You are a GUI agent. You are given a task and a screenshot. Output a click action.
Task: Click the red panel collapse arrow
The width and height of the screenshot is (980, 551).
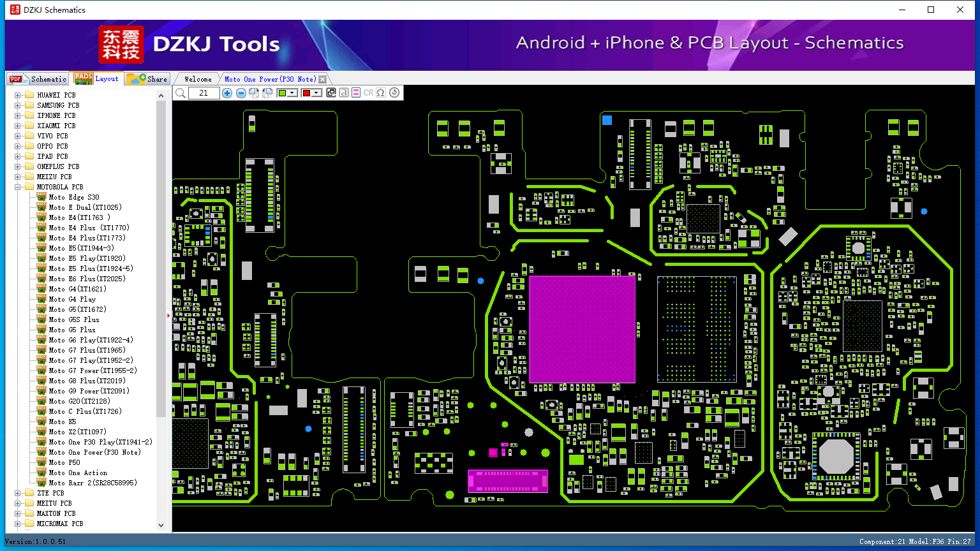pyautogui.click(x=169, y=315)
